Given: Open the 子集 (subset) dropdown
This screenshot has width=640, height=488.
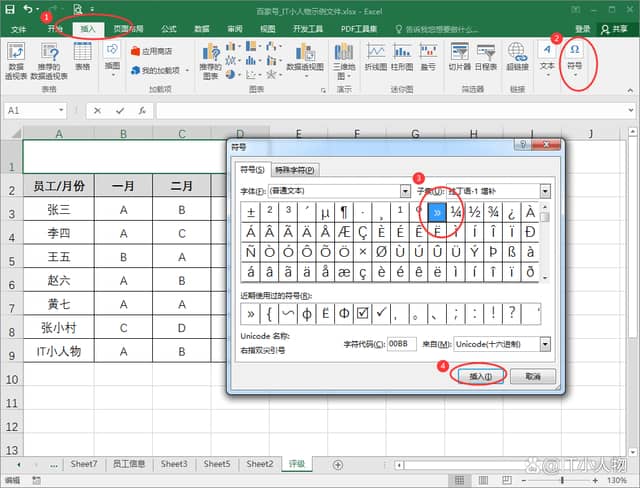Looking at the screenshot, I should point(545,191).
